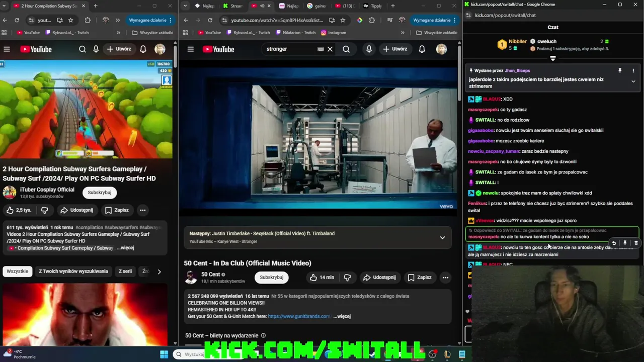Open the gunitbrands.com merch link
The height and width of the screenshot is (362, 644).
click(299, 316)
